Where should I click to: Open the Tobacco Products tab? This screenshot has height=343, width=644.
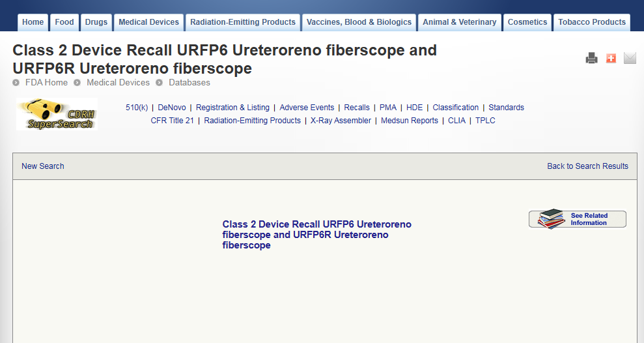(592, 22)
